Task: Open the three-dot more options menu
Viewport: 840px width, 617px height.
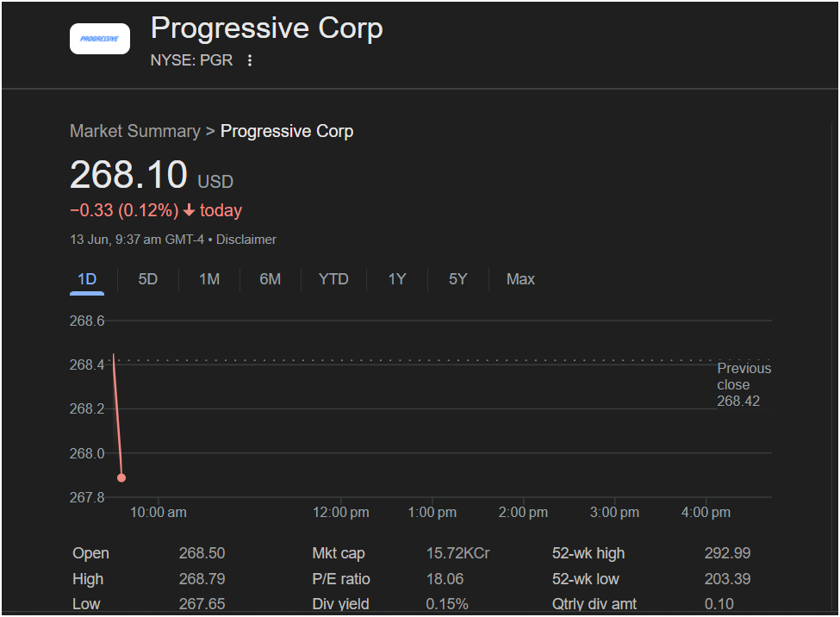Action: tap(250, 60)
